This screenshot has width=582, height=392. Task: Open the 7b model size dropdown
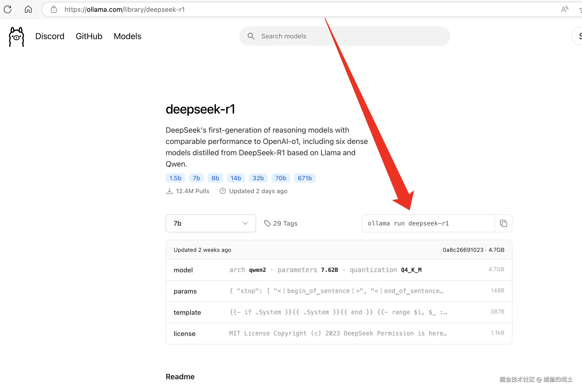210,223
